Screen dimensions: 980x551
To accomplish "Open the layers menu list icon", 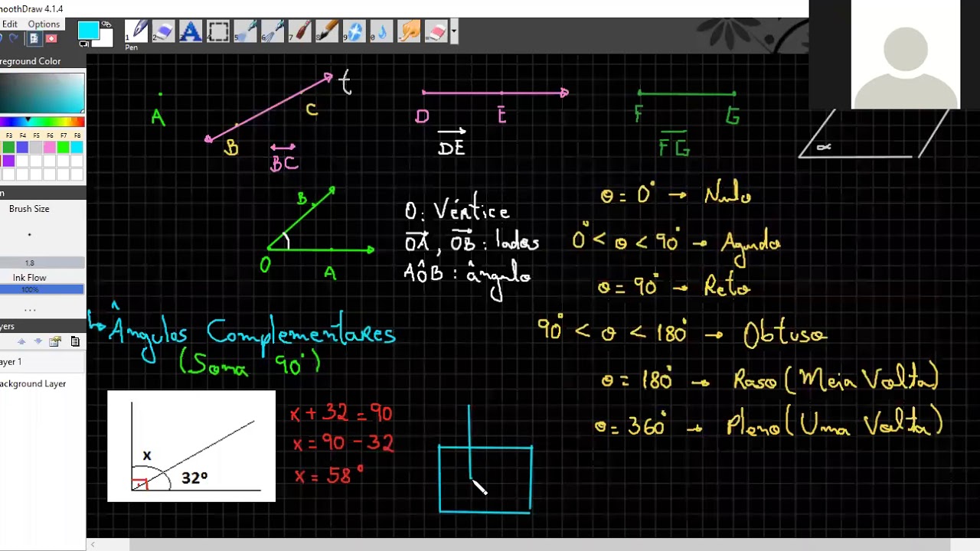I will coord(75,341).
